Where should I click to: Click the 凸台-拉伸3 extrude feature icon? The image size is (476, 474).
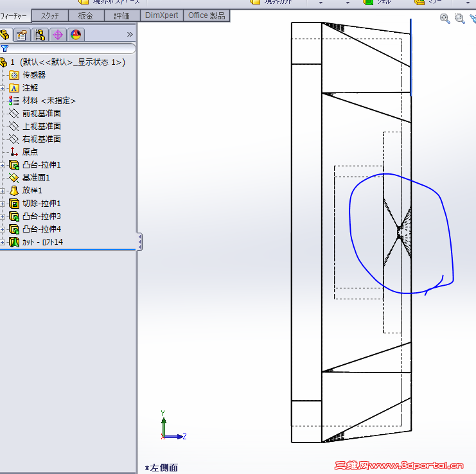(x=14, y=216)
